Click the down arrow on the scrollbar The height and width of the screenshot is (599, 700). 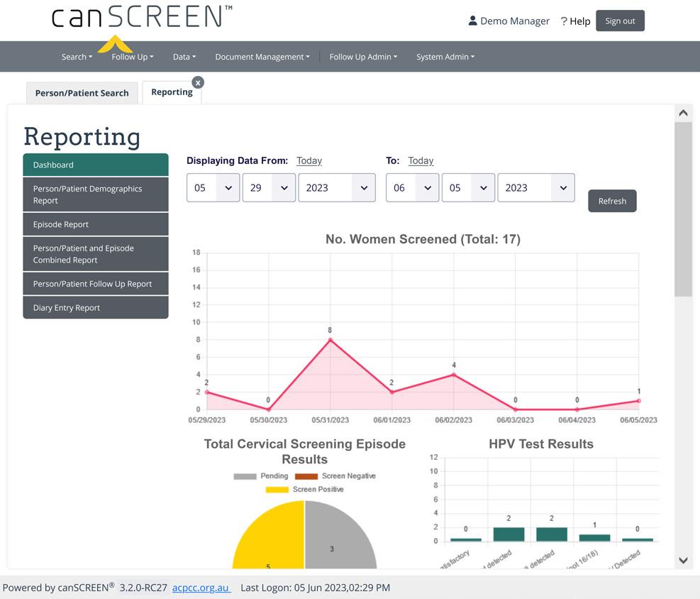[683, 560]
